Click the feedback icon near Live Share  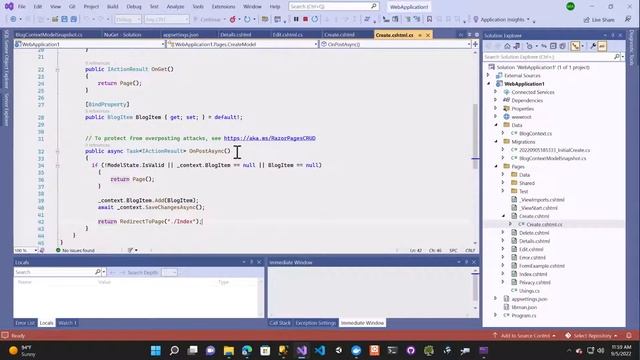[x=628, y=19]
